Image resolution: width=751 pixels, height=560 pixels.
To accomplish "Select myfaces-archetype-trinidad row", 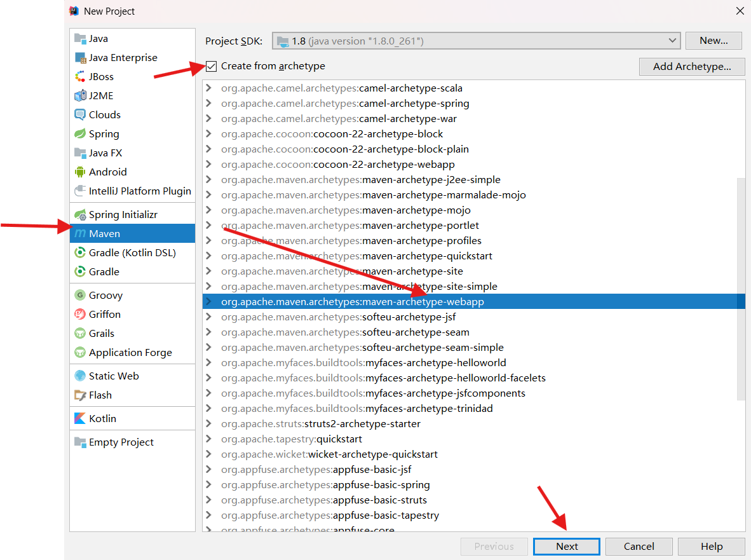I will pos(474,409).
